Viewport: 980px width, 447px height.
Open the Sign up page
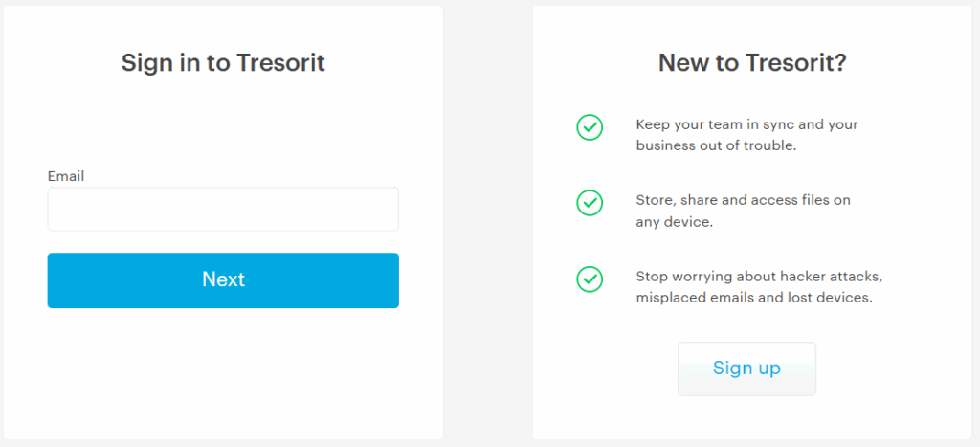click(x=746, y=369)
